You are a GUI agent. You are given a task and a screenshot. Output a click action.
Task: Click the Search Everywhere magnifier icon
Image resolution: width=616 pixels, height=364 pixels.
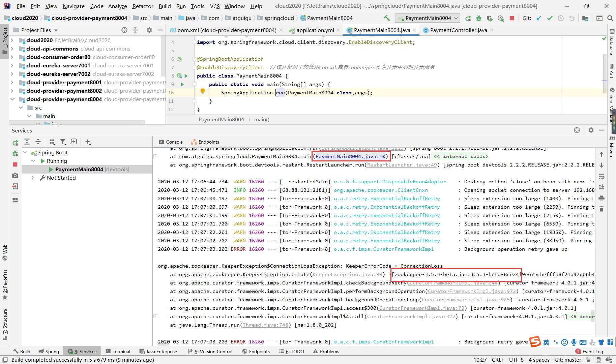tap(610, 18)
